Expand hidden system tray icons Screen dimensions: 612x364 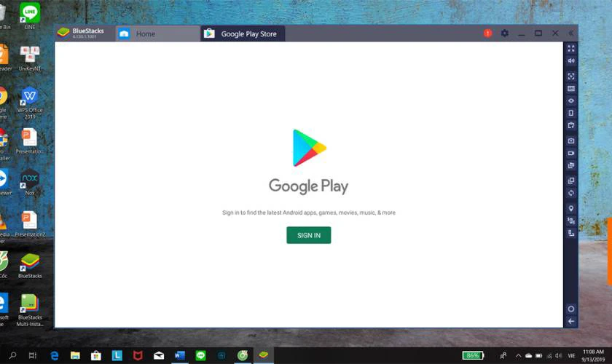(518, 355)
